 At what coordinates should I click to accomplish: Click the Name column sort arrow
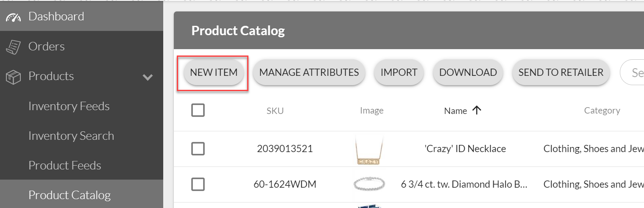pos(477,111)
